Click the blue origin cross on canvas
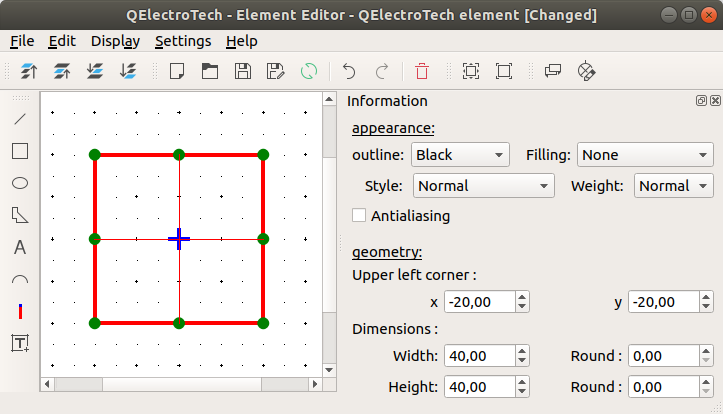This screenshot has height=414, width=723. (x=179, y=239)
